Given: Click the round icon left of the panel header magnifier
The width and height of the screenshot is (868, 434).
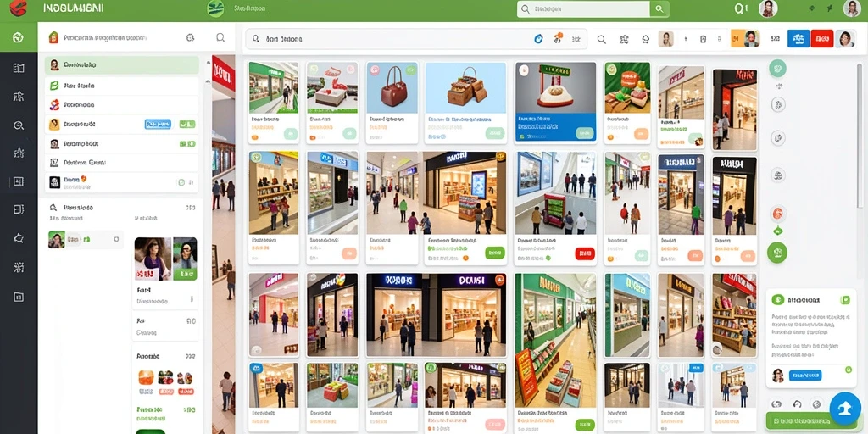Looking at the screenshot, I should point(191,37).
